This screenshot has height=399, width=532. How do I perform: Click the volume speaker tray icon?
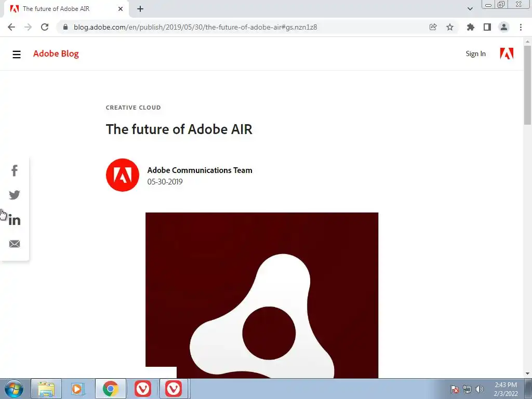(480, 389)
